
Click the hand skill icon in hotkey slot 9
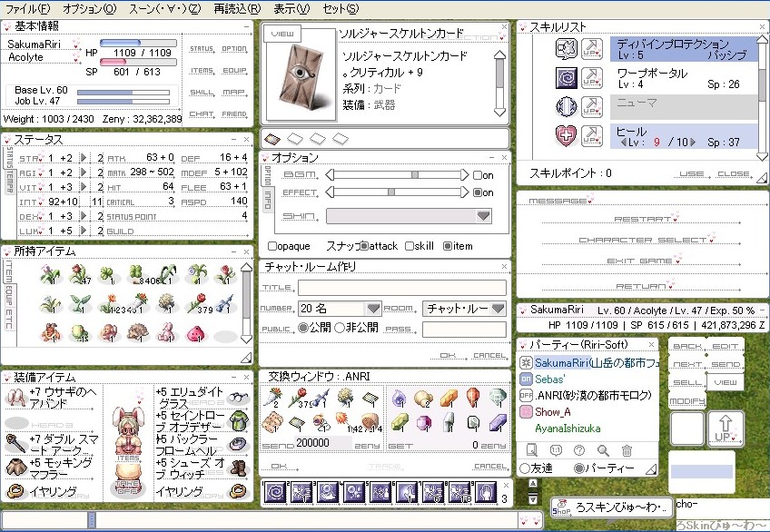(x=486, y=492)
